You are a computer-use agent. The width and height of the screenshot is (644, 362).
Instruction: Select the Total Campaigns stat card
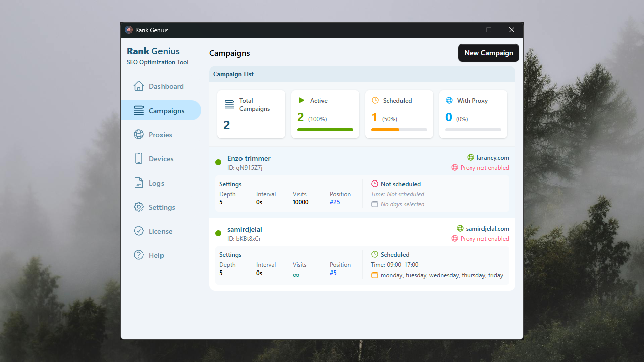click(251, 114)
